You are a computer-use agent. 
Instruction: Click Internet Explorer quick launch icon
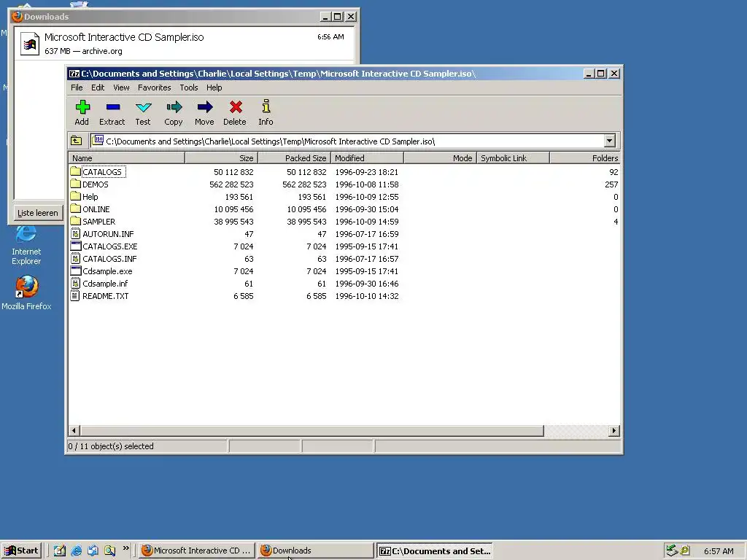click(x=76, y=551)
